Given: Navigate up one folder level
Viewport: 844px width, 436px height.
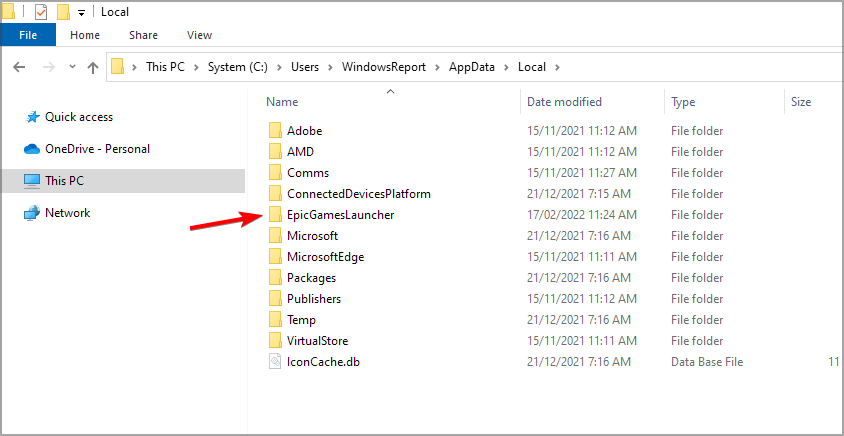Looking at the screenshot, I should 93,67.
